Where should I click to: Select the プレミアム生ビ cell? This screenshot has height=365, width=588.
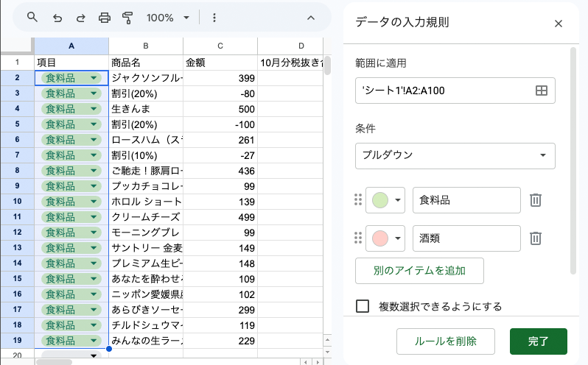(145, 263)
